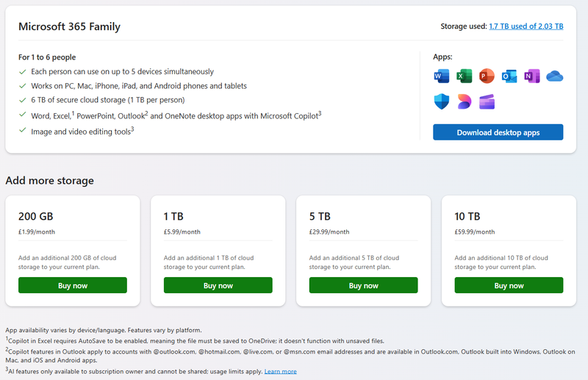Viewport: 588px width, 380px height.
Task: Click the Microsoft Designer icon
Action: tap(465, 102)
